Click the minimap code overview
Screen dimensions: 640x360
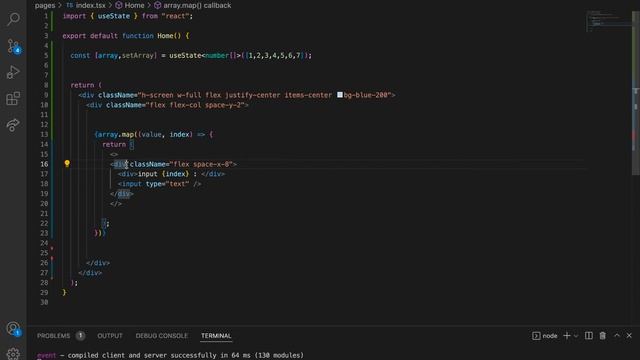click(608, 21)
